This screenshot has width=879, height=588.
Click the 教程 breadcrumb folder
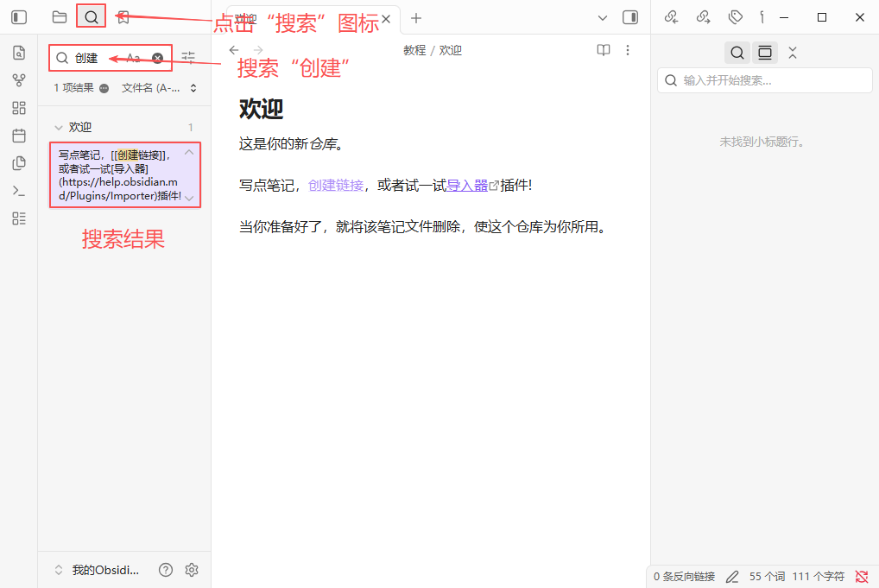414,50
